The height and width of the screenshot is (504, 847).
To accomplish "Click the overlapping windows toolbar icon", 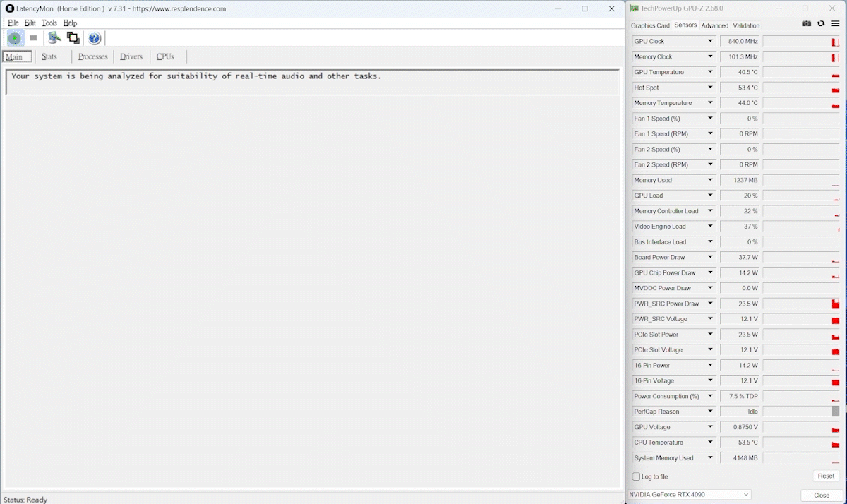I will click(73, 38).
